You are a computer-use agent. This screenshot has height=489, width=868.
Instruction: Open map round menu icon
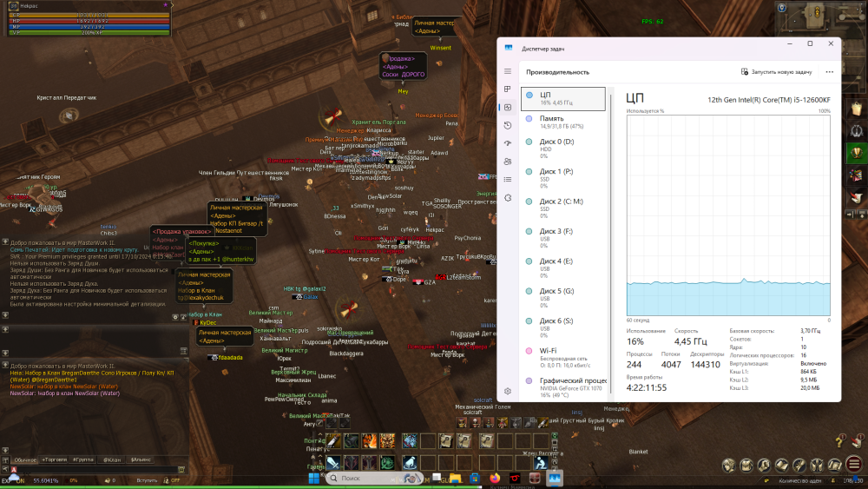pos(835,466)
